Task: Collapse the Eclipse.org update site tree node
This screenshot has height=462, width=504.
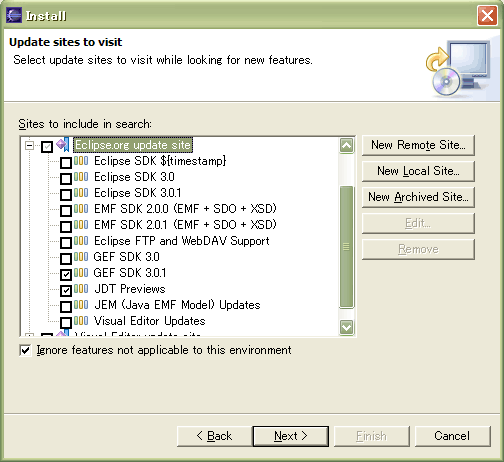Action: click(30, 146)
